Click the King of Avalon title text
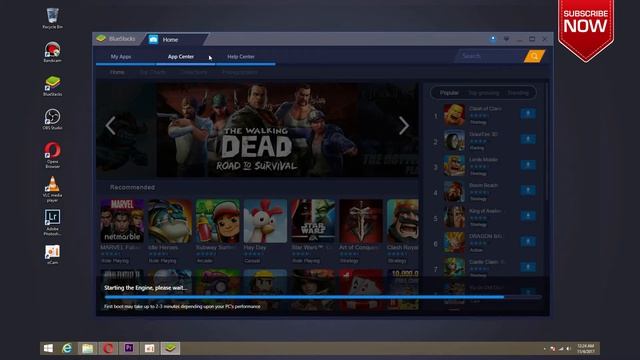 click(485, 211)
